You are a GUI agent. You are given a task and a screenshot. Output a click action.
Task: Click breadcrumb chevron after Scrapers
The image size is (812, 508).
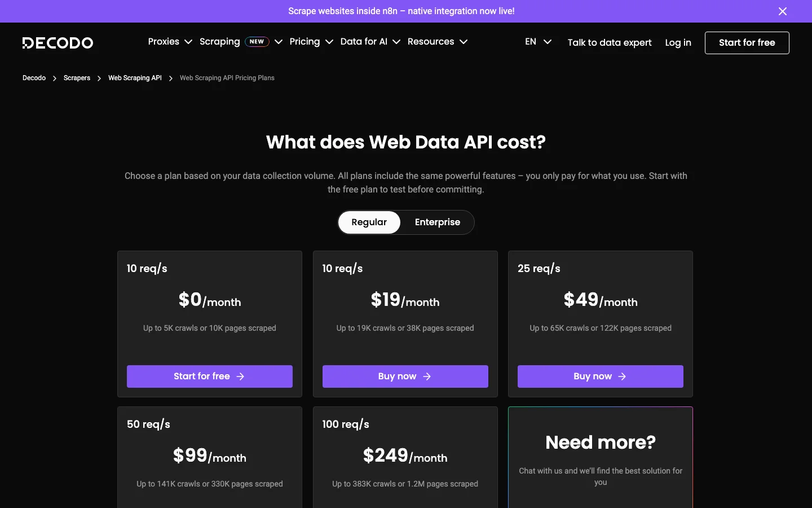[99, 78]
